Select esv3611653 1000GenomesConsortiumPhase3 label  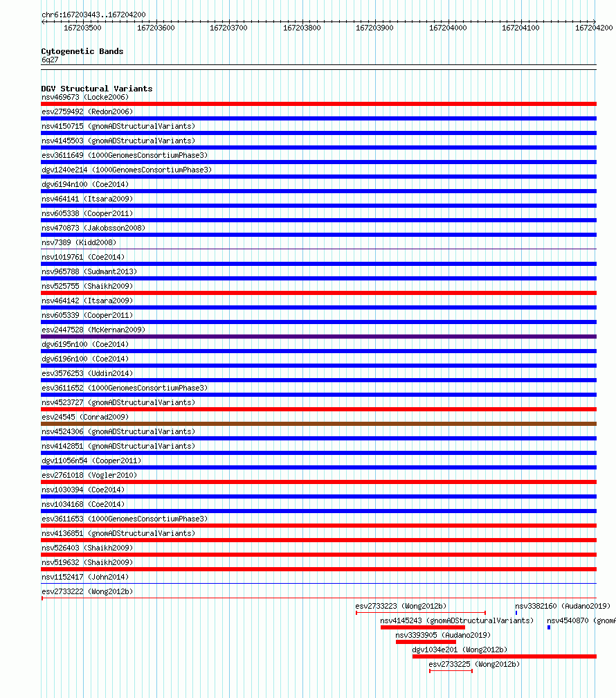(x=125, y=519)
